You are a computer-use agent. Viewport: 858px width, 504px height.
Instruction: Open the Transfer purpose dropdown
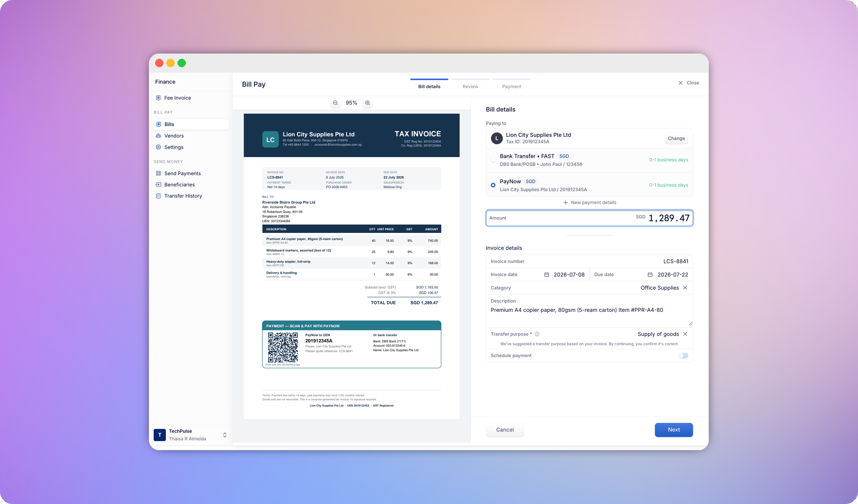pyautogui.click(x=658, y=334)
